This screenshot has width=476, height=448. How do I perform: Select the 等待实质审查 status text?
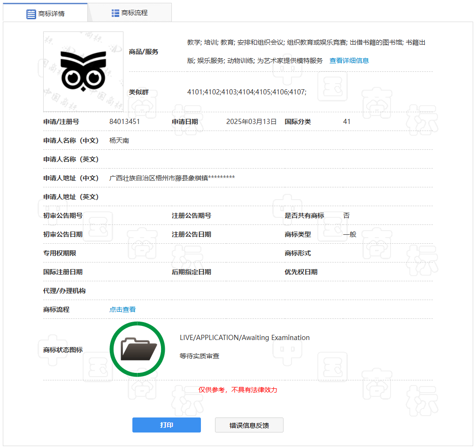tap(199, 356)
